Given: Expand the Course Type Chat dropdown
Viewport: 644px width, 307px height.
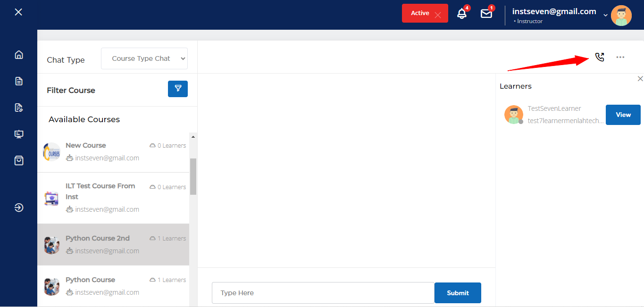Looking at the screenshot, I should point(144,58).
